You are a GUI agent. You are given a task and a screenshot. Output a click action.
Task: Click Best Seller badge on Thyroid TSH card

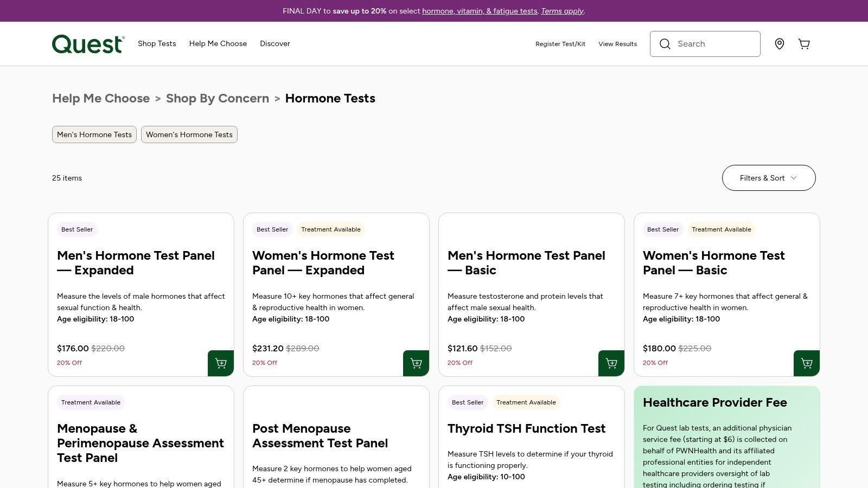click(468, 402)
